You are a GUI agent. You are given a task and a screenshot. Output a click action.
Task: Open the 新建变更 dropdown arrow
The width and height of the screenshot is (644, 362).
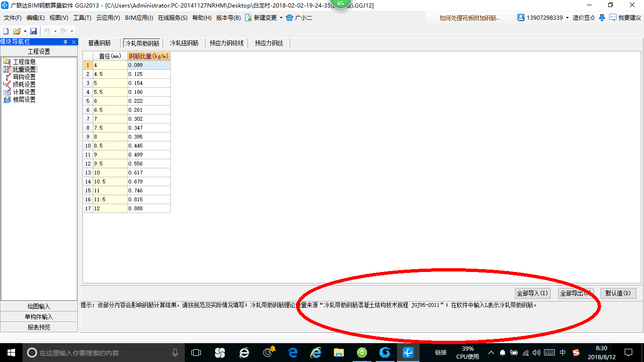281,18
